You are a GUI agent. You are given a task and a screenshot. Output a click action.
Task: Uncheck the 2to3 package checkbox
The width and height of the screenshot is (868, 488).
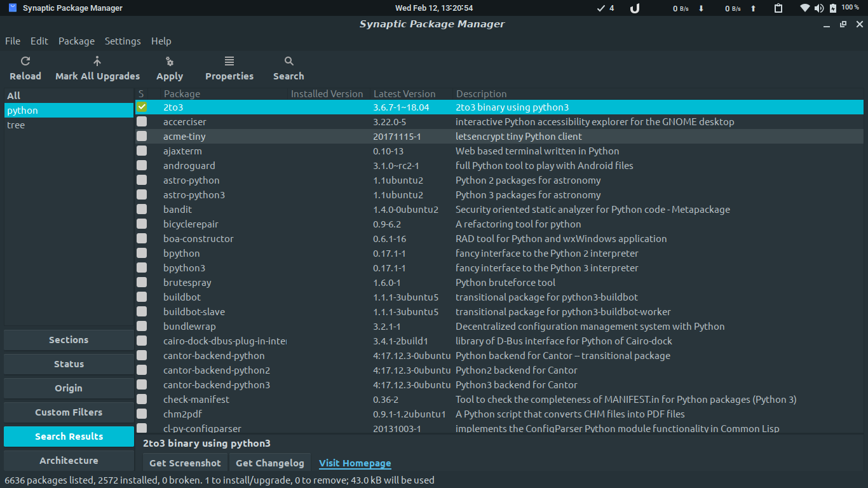pyautogui.click(x=142, y=107)
